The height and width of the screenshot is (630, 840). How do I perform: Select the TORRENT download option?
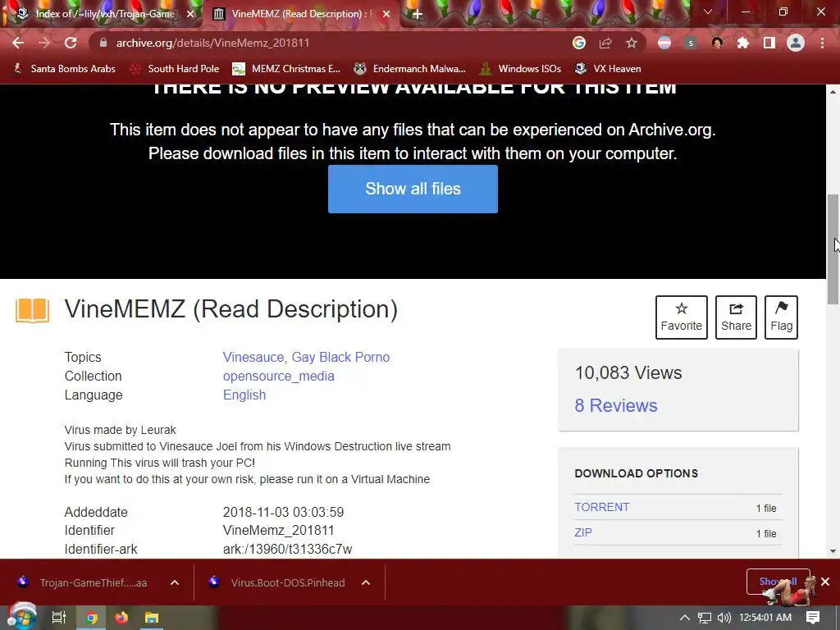pyautogui.click(x=601, y=507)
